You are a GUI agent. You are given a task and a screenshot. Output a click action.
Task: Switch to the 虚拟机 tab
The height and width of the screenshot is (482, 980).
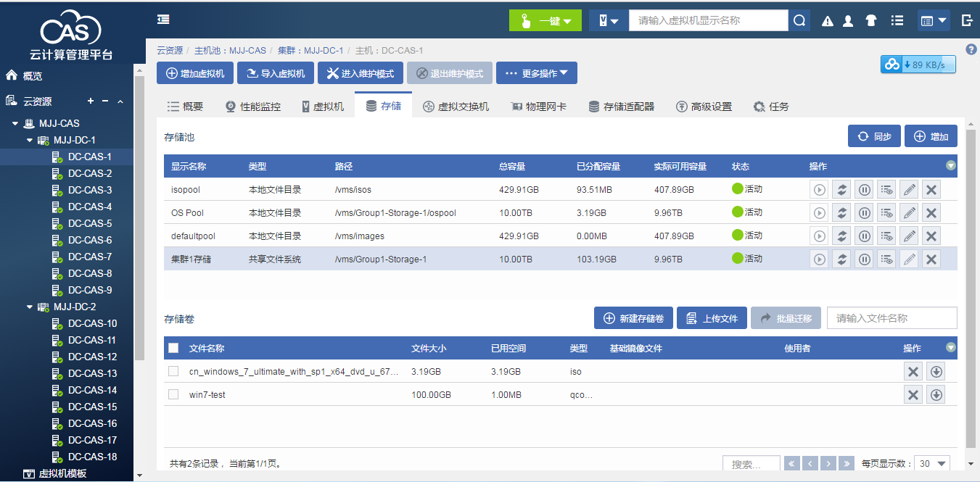[323, 107]
